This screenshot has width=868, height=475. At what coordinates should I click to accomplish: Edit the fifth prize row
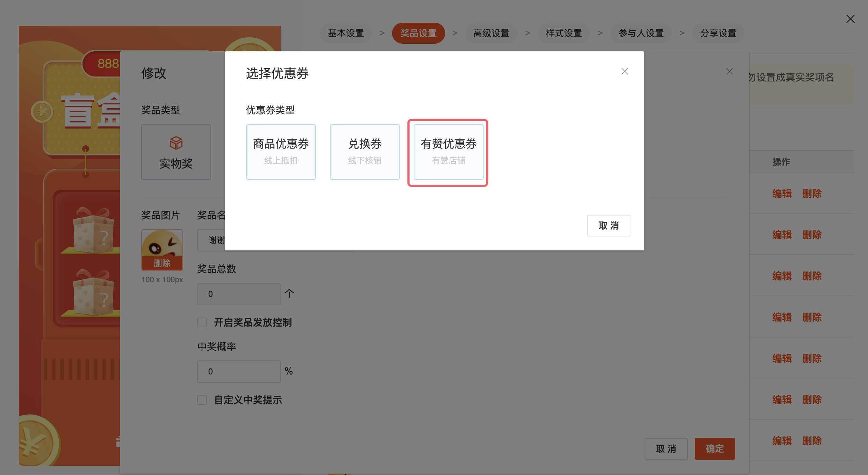pos(782,358)
